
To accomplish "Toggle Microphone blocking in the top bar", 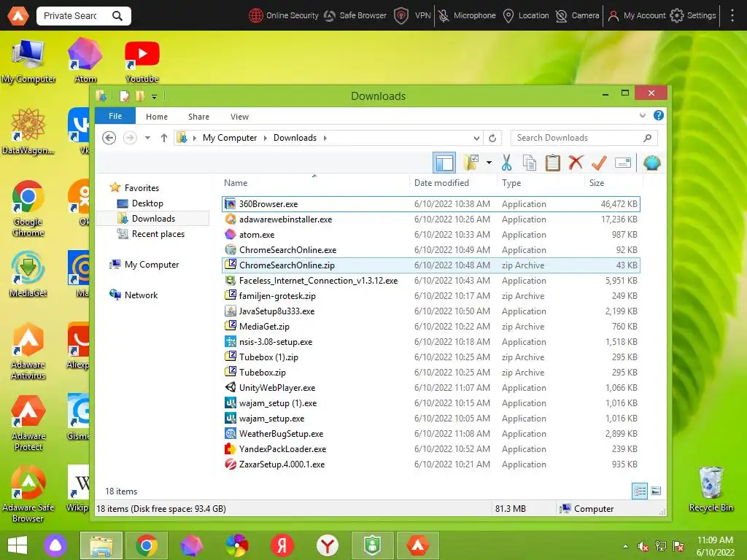I will click(467, 16).
